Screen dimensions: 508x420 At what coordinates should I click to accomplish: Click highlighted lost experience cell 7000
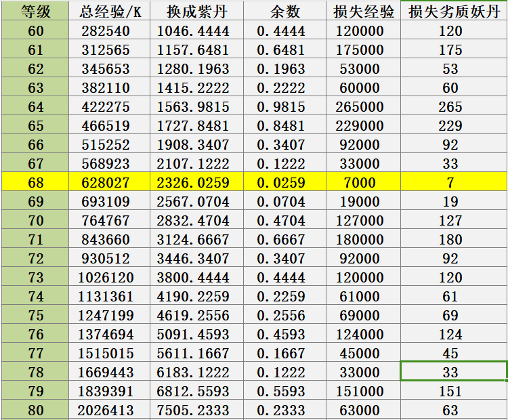pyautogui.click(x=363, y=182)
